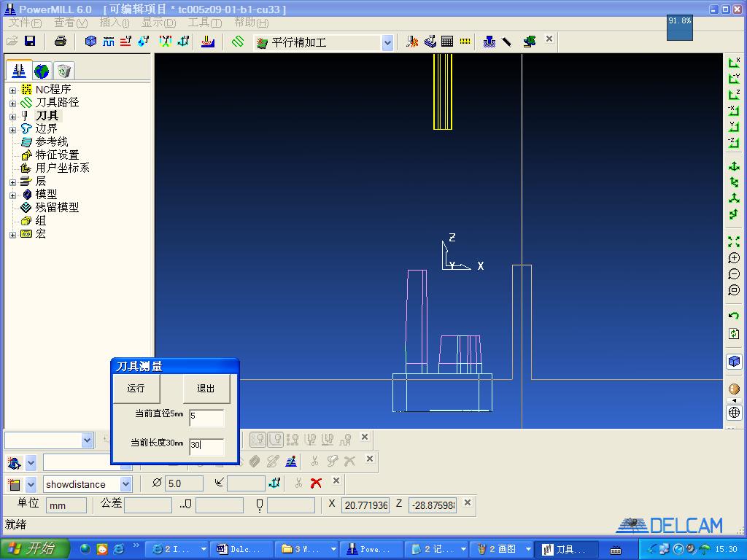Open the create tool type dropdown arrow
Image resolution: width=747 pixels, height=560 pixels.
click(31, 485)
